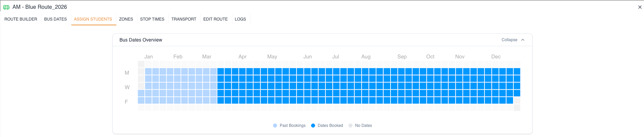The image size is (644, 137).
Task: Click the green bus icon beside route title
Action: tap(6, 7)
